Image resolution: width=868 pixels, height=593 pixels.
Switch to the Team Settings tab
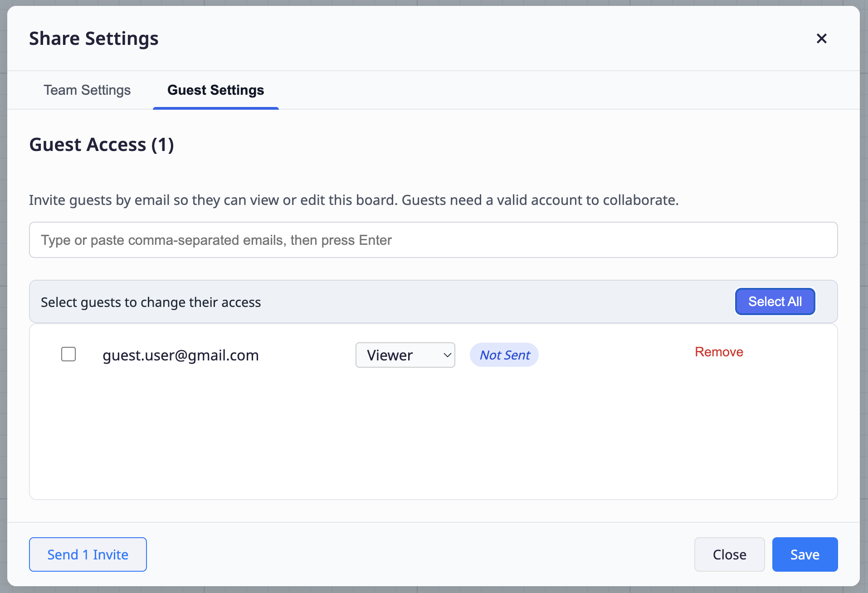click(87, 90)
